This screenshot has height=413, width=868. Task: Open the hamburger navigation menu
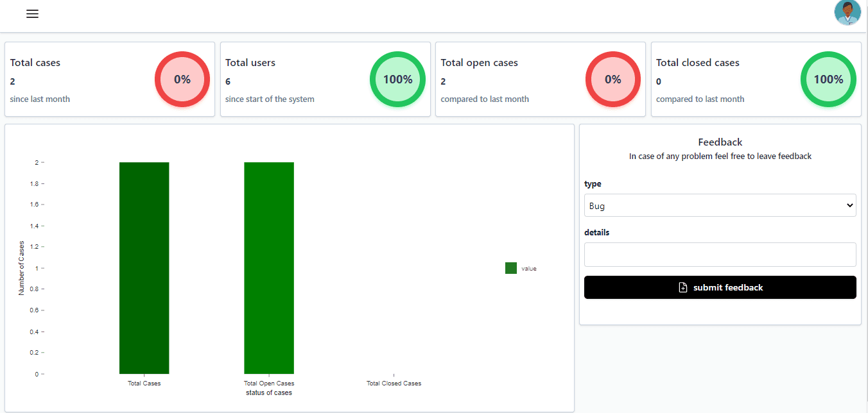(32, 13)
